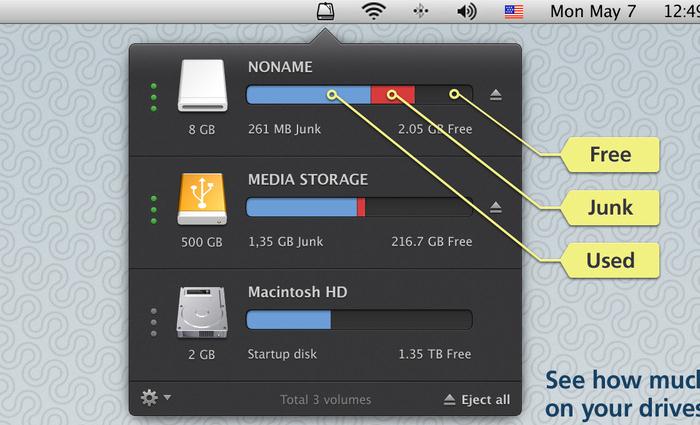Screen dimensions: 700x425
Task: Click the Eject all button
Action: point(477,400)
